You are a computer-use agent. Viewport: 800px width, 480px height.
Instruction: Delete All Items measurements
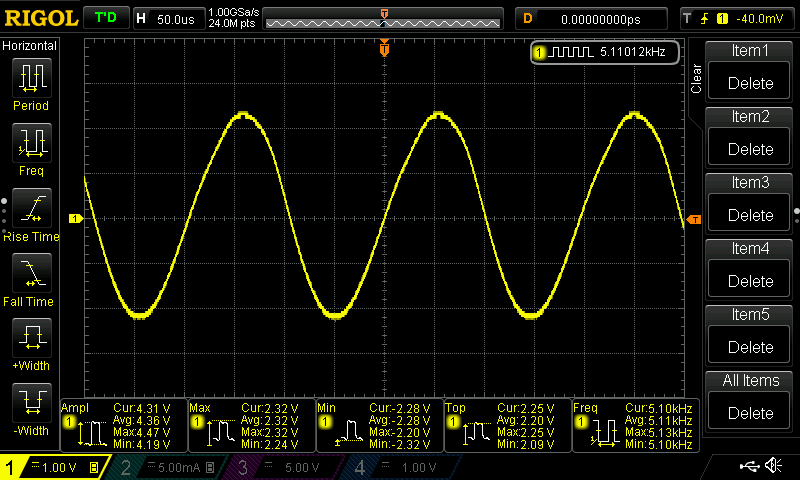coord(750,413)
